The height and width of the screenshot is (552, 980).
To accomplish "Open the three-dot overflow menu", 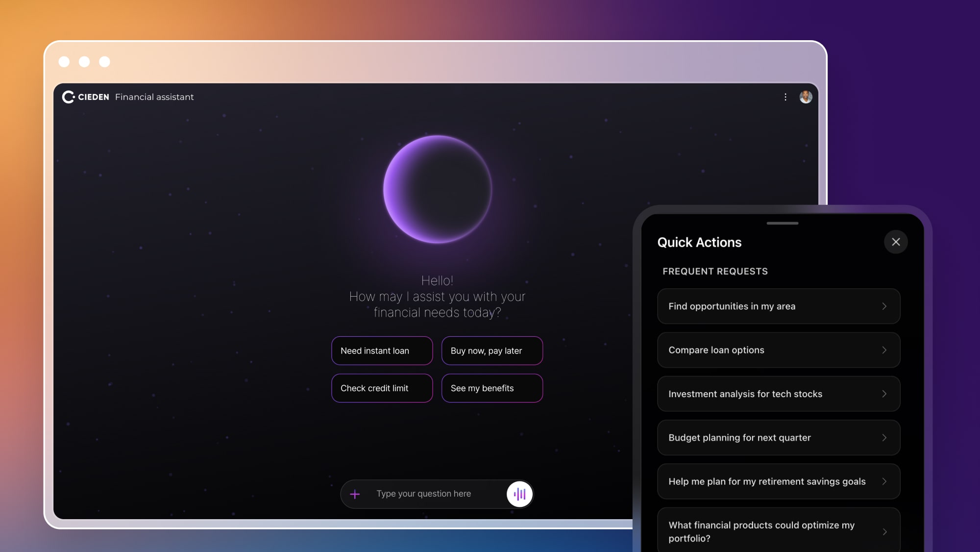I will coord(785,97).
